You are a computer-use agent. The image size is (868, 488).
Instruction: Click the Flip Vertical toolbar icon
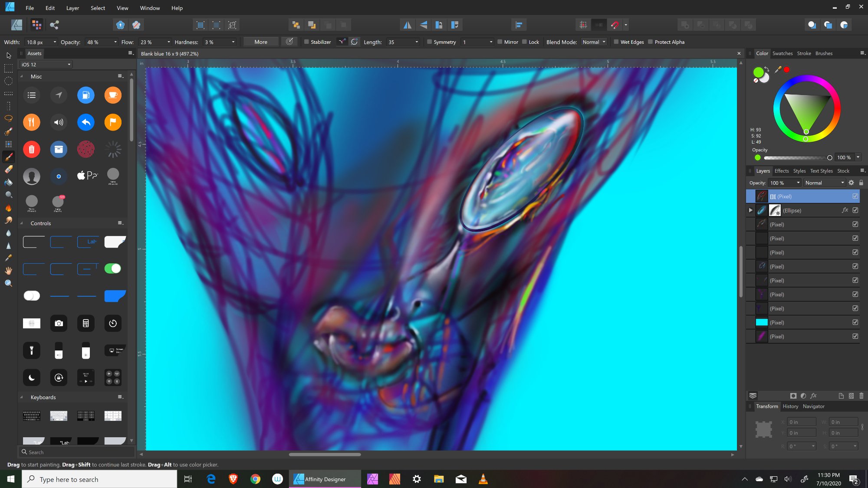tap(423, 25)
